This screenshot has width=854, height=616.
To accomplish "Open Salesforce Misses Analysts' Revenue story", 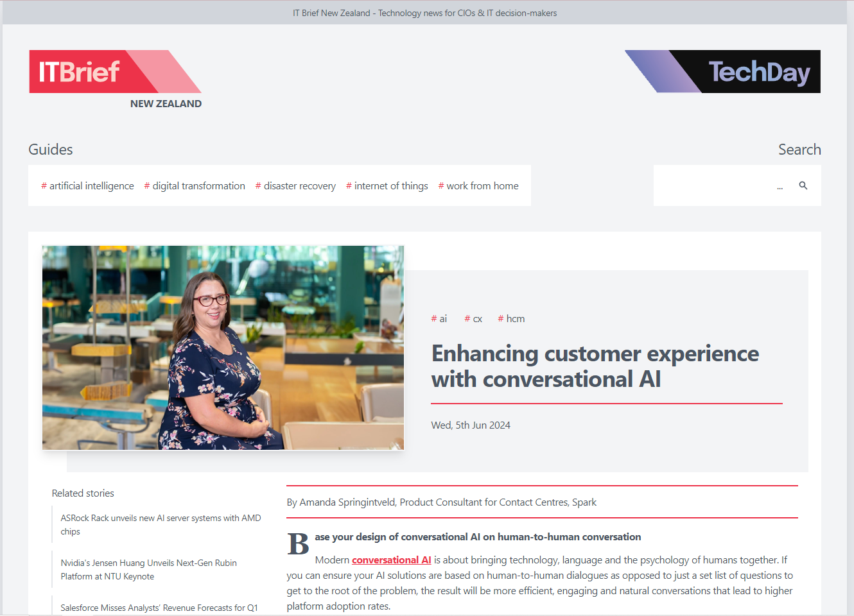I will tap(159, 608).
